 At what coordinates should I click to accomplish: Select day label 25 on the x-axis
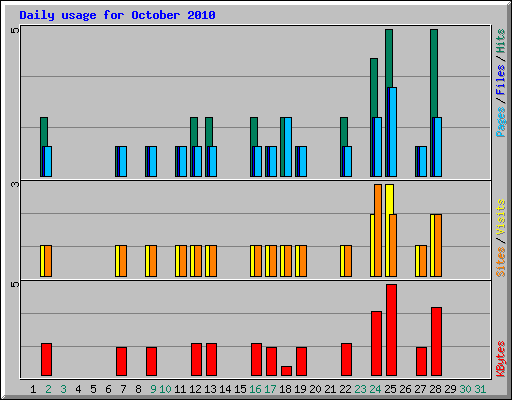tap(390, 389)
